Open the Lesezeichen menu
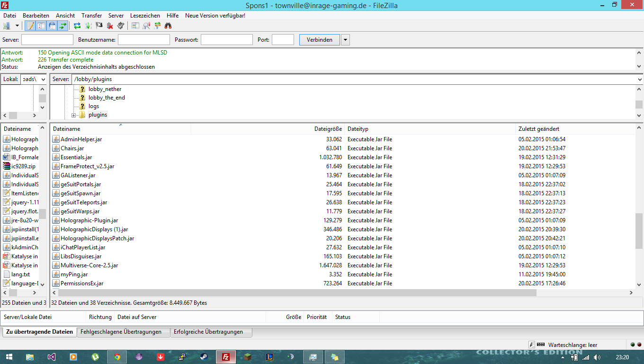Viewport: 644px width, 364px height. click(x=145, y=16)
